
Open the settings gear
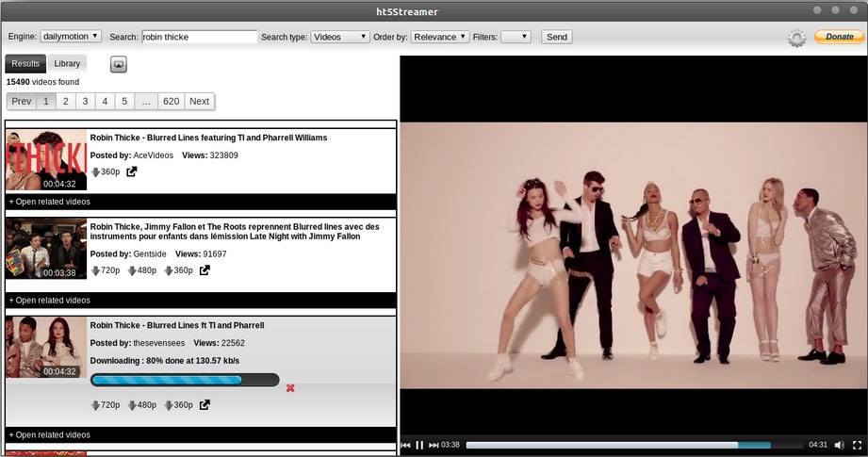pos(797,38)
